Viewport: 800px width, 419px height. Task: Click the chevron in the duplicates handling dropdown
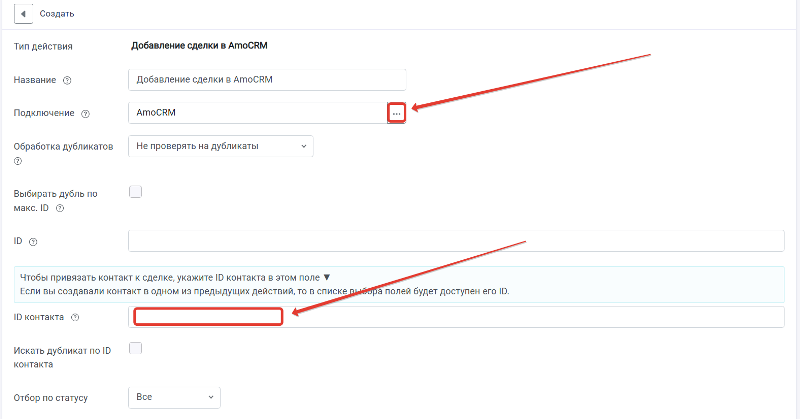tap(304, 146)
